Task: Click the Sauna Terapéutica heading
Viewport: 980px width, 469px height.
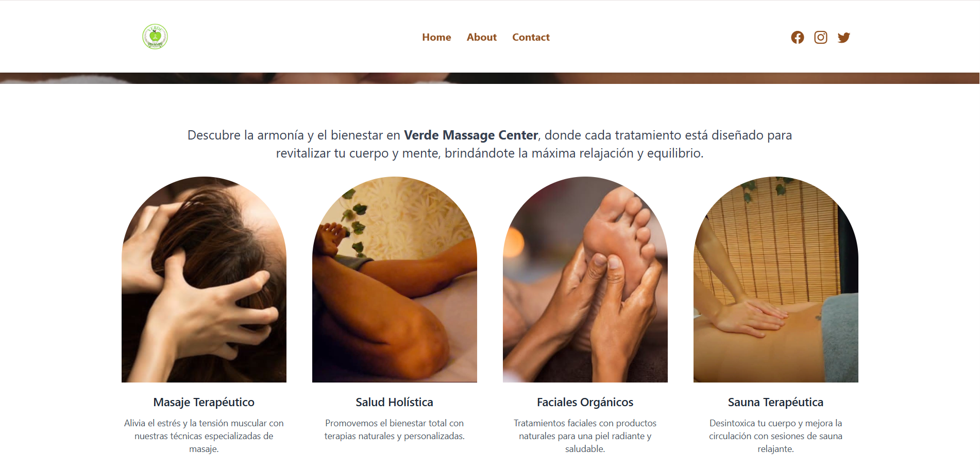Action: click(x=776, y=402)
